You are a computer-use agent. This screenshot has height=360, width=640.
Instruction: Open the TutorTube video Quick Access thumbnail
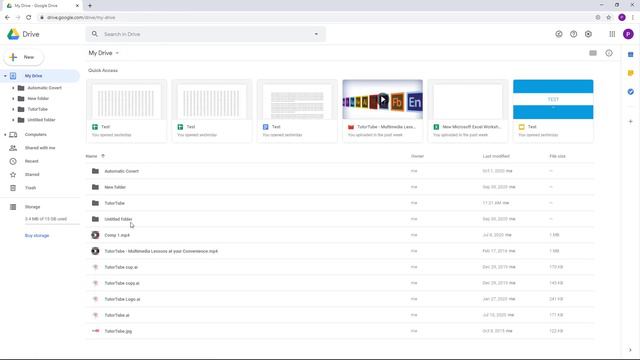pyautogui.click(x=382, y=100)
